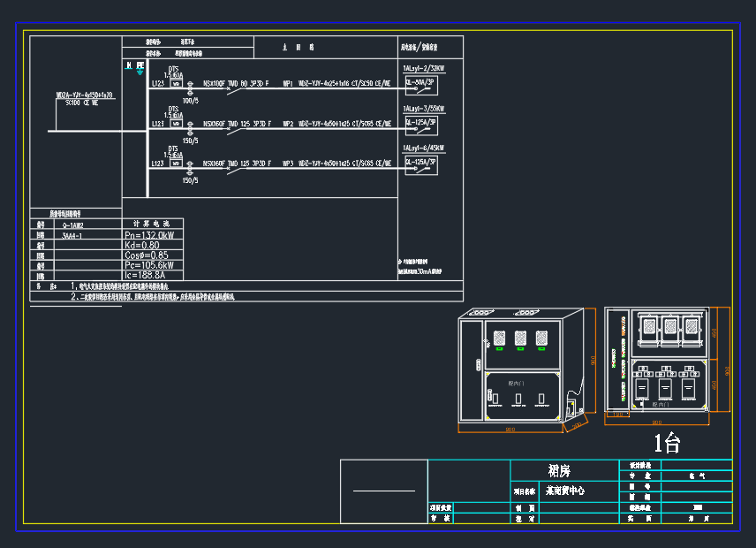Click the 900 width dimension under the front elevation

pos(657,422)
